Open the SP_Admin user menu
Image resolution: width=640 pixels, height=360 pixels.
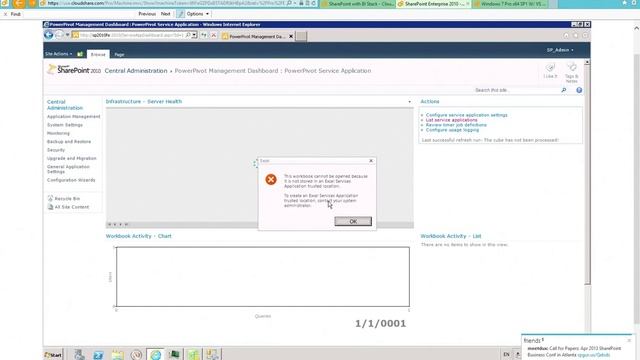[560, 50]
